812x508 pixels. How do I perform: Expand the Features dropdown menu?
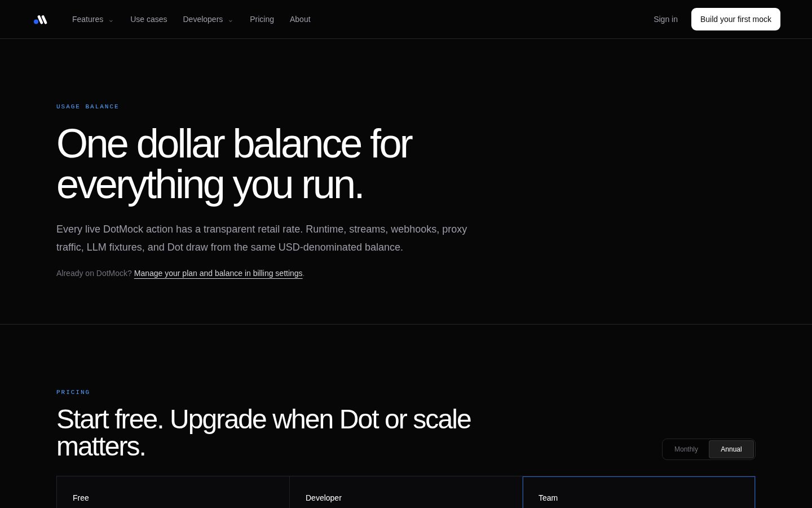(92, 19)
